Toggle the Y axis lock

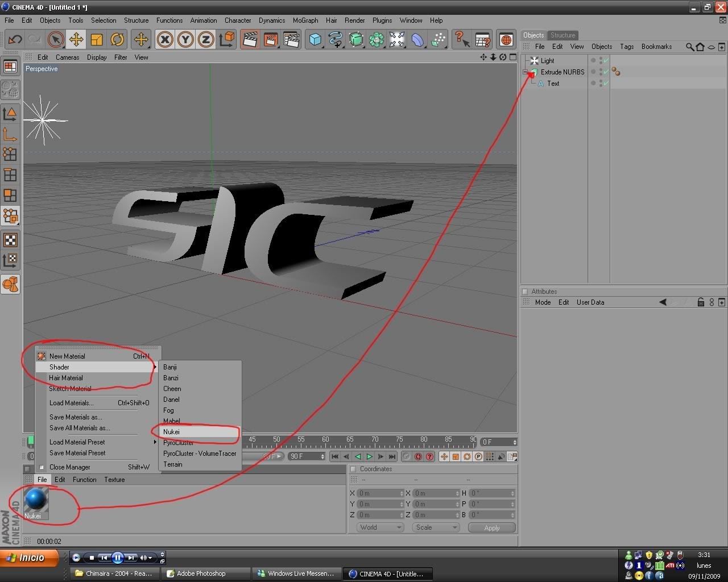click(185, 39)
